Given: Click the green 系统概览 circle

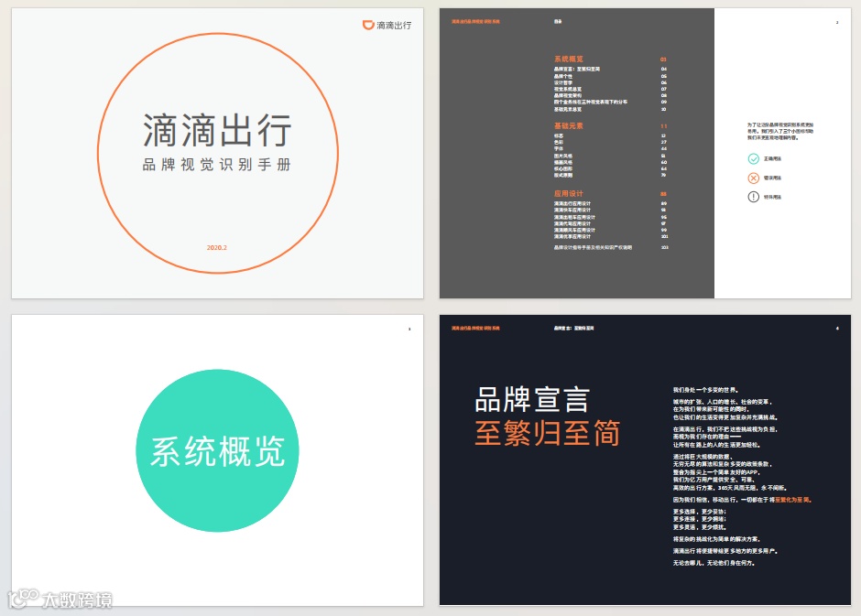Looking at the screenshot, I should click(x=217, y=450).
